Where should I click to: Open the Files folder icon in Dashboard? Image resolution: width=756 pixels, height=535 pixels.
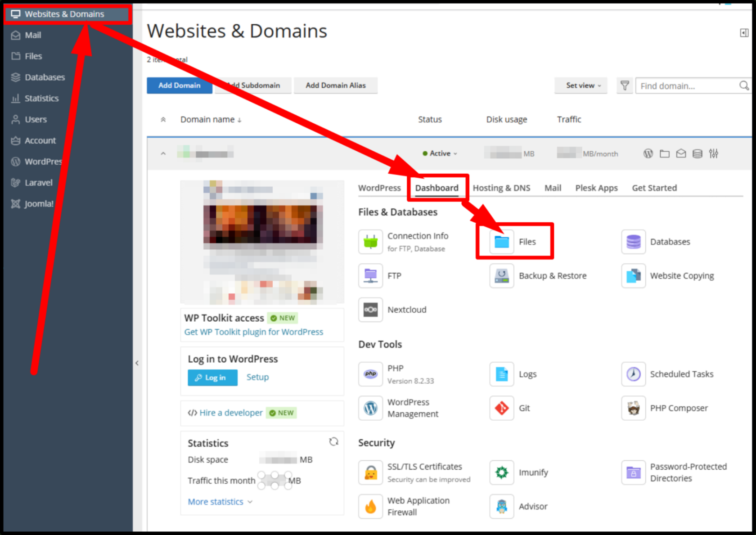tap(502, 242)
